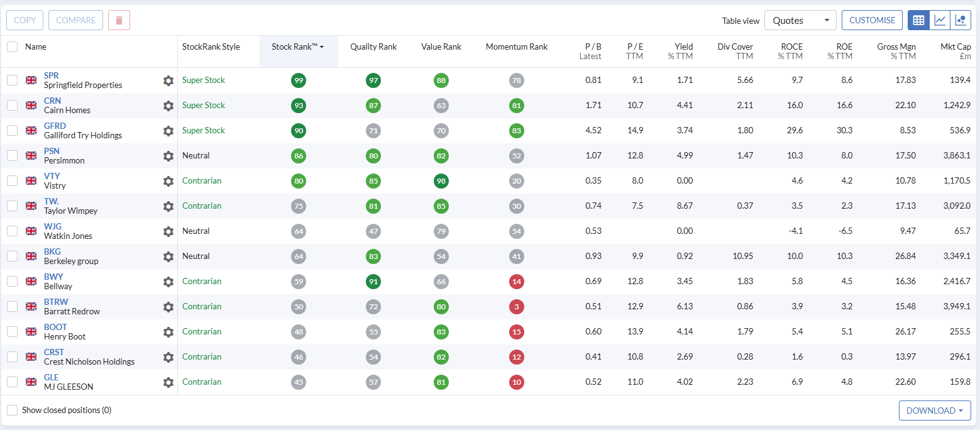Viewport: 980px width, 430px height.
Task: Select Watkin Jones ROCE value -4.1
Action: click(795, 231)
